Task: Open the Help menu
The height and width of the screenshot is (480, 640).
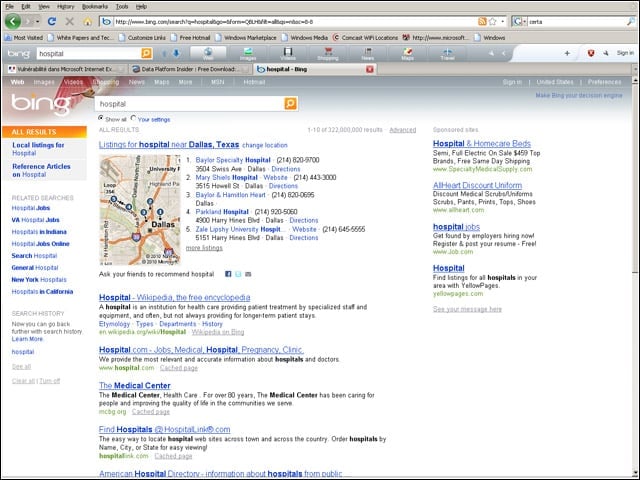Action: (141, 7)
